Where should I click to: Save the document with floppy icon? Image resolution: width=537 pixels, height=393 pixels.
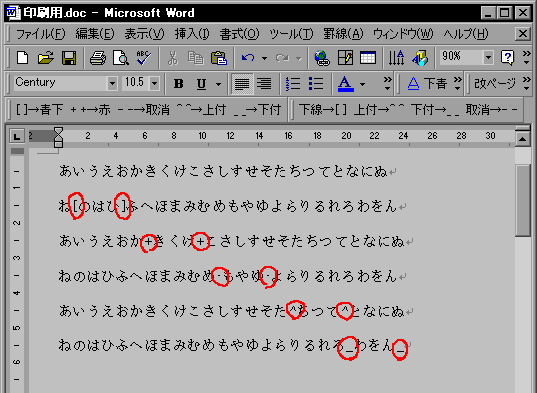coord(69,58)
